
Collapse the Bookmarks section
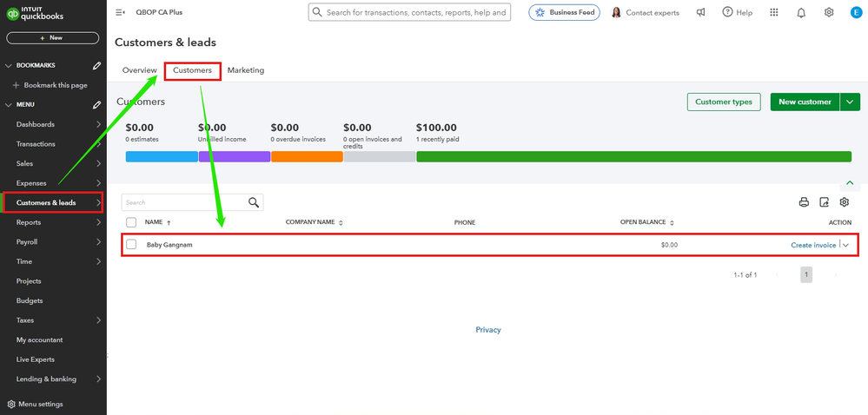click(8, 65)
